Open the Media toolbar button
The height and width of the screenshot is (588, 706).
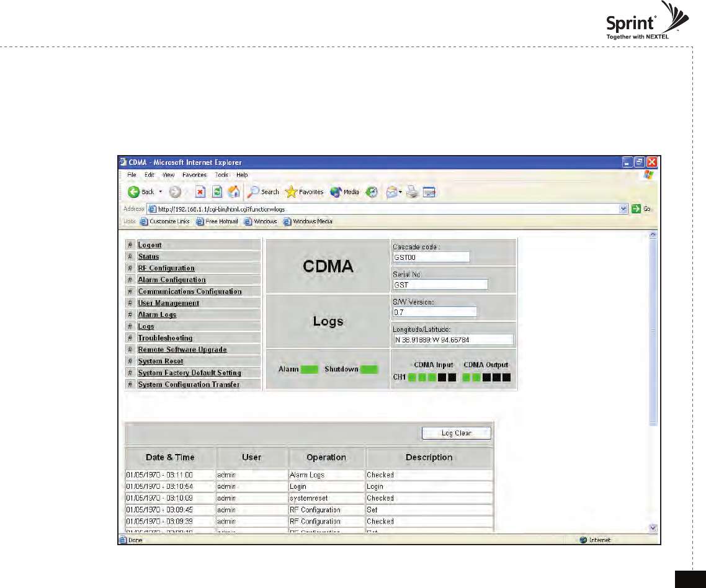click(344, 192)
